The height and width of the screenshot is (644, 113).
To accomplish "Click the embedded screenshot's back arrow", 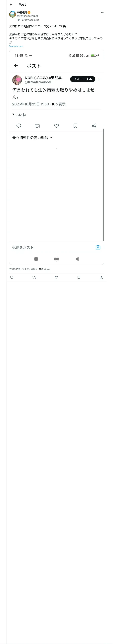I will [16, 66].
